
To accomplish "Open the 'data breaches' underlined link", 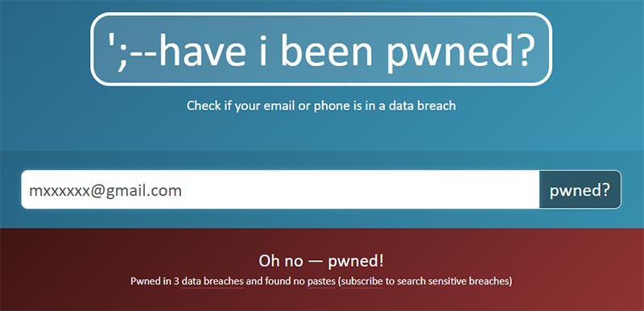I will pos(213,282).
